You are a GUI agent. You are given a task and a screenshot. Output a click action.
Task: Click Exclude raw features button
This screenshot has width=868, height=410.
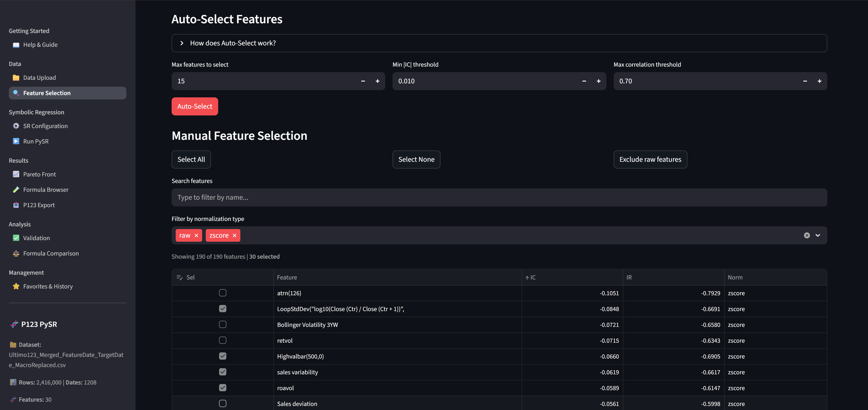tap(650, 159)
